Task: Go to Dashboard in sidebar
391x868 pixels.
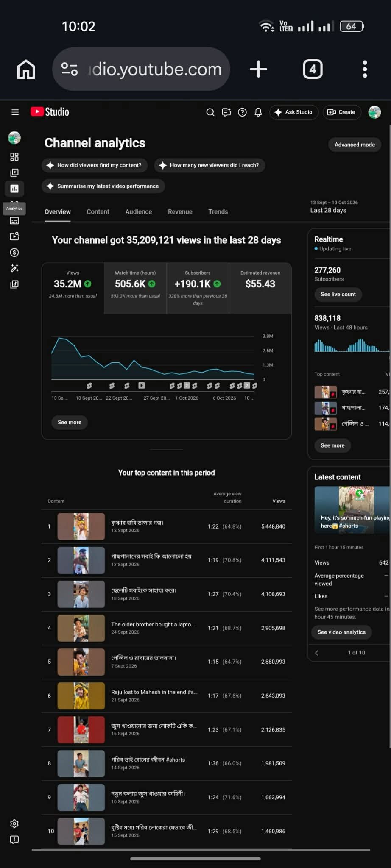Action: [14, 157]
